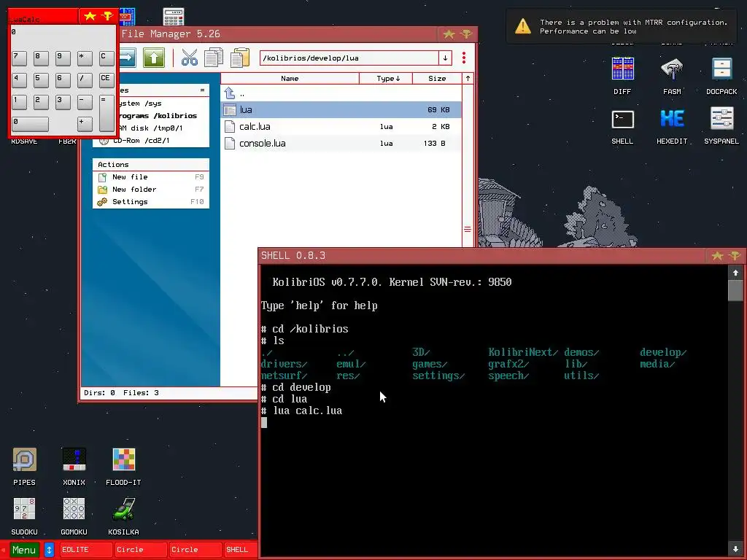Select the lua executable file row
This screenshot has width=747, height=560.
point(341,110)
